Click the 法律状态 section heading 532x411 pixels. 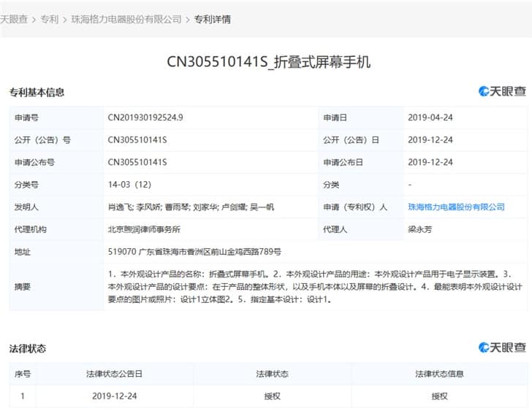point(28,348)
